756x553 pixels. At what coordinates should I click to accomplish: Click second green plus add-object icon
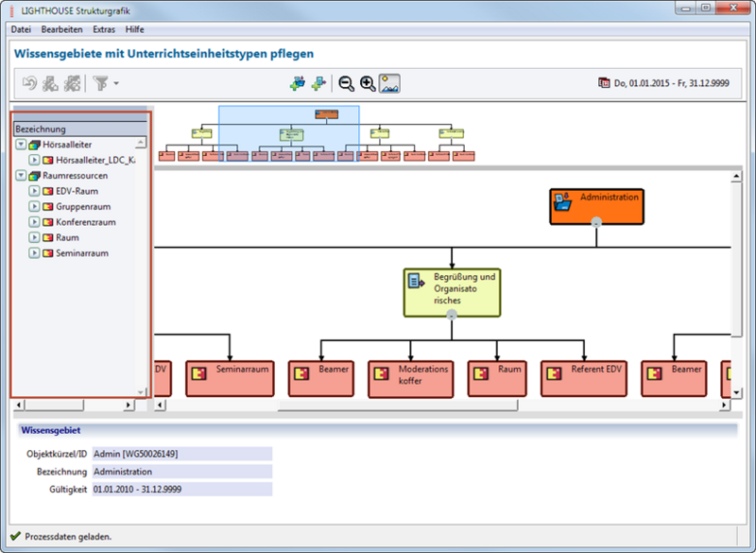(x=318, y=83)
